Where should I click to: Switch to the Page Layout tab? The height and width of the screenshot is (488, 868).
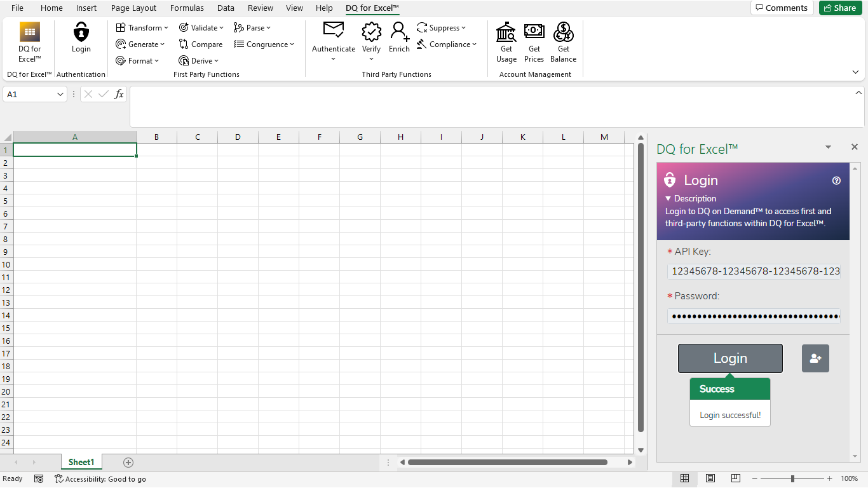point(133,8)
